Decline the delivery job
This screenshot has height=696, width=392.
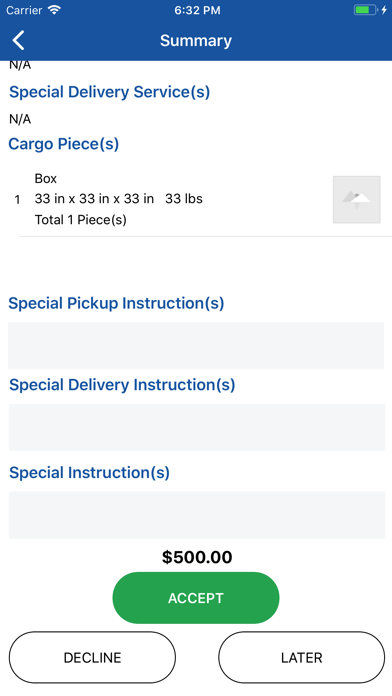click(x=92, y=657)
